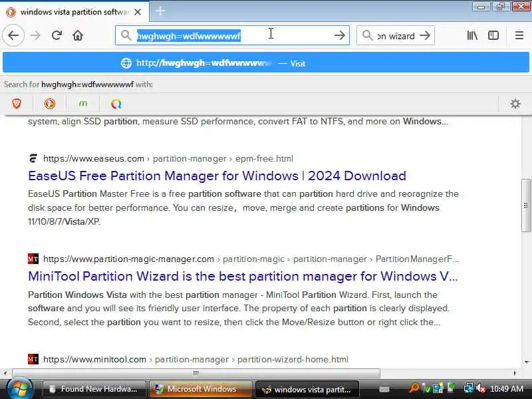The width and height of the screenshot is (532, 399).
Task: Click the easeus.com result URL
Action: tap(168, 158)
